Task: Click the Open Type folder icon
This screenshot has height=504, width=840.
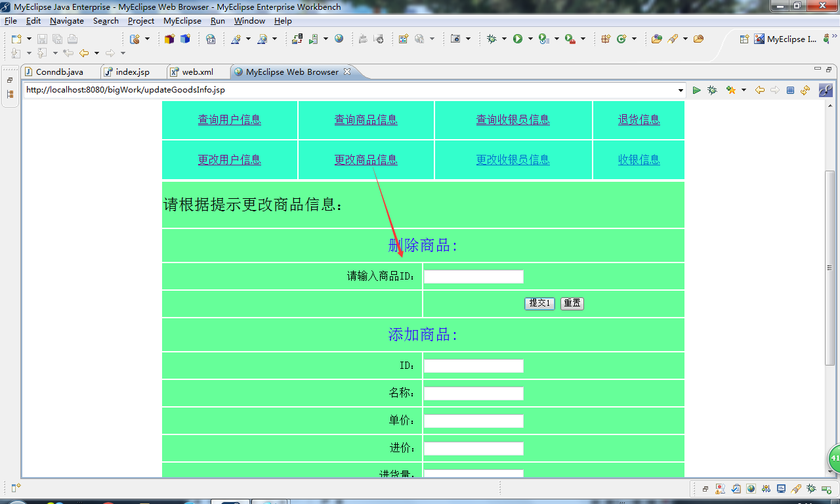Action: point(656,39)
